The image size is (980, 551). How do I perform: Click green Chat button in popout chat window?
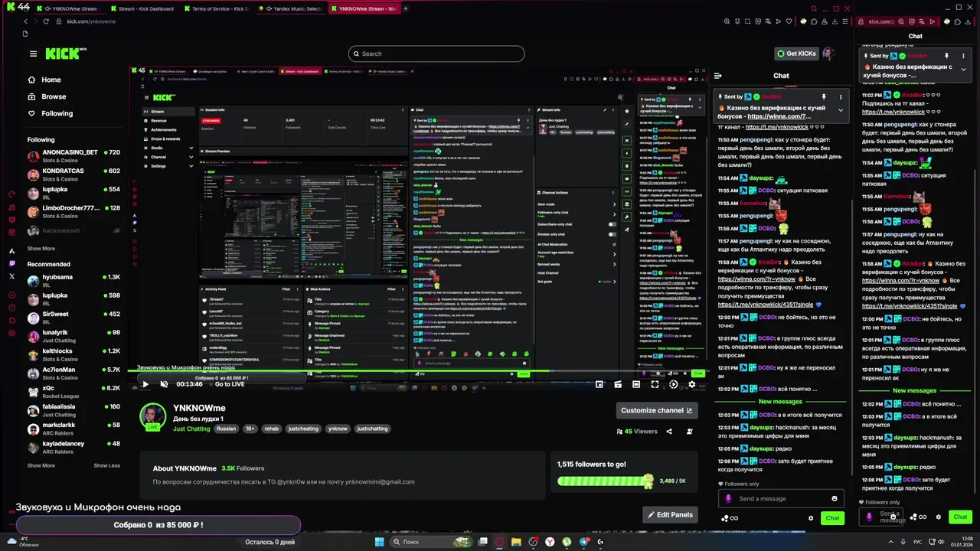pyautogui.click(x=960, y=517)
